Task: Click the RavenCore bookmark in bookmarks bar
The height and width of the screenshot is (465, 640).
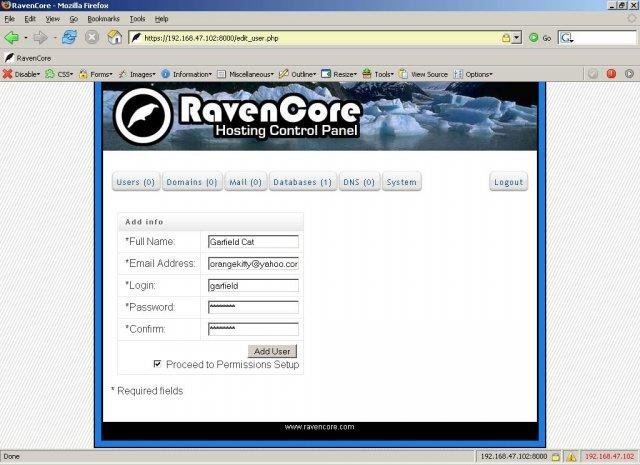Action: (28, 58)
